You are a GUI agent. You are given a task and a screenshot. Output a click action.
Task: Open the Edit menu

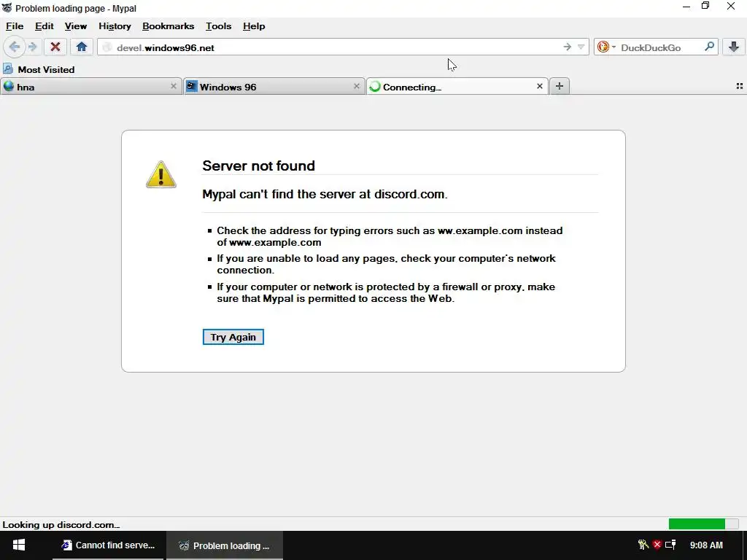point(44,26)
